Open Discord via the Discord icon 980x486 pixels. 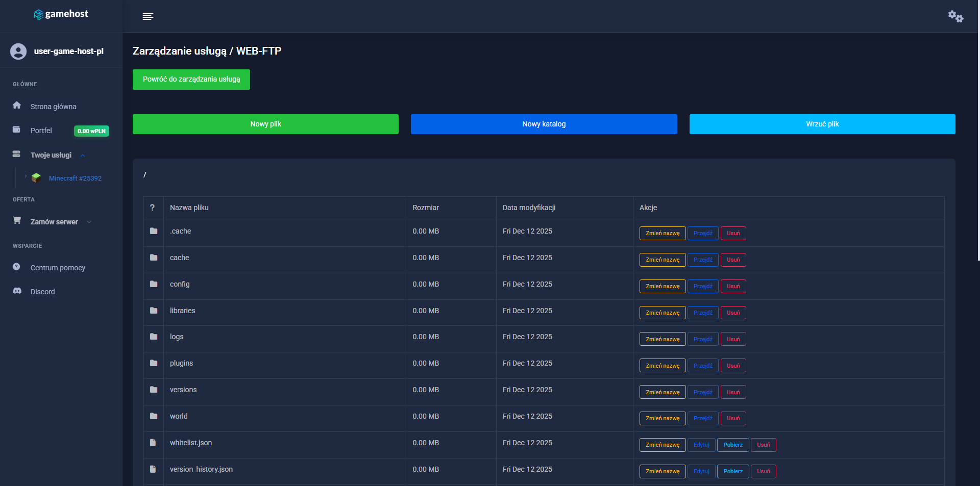coord(17,291)
